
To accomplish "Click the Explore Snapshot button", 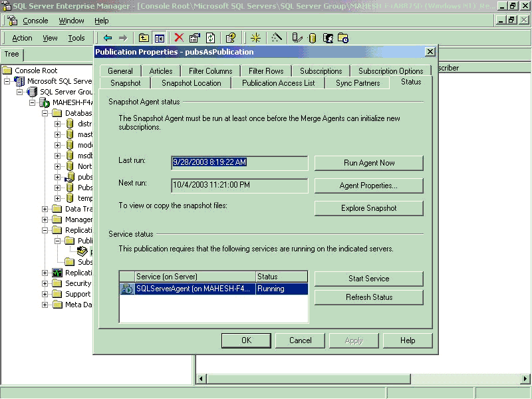I will tap(369, 208).
